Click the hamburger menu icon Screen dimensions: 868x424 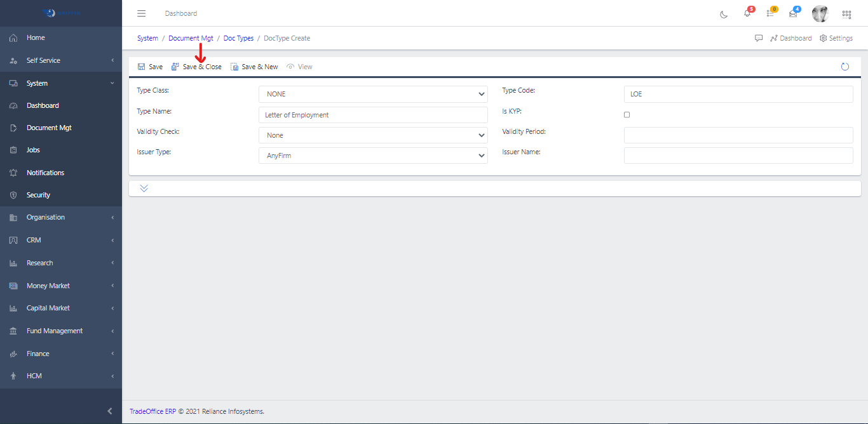[x=142, y=13]
